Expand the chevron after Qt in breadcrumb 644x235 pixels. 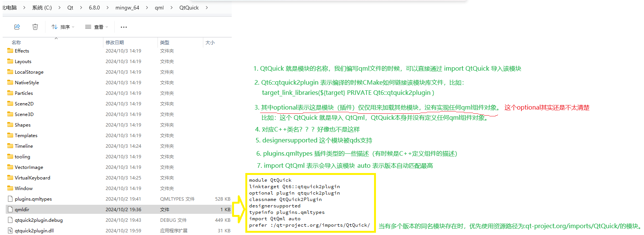tap(81, 8)
